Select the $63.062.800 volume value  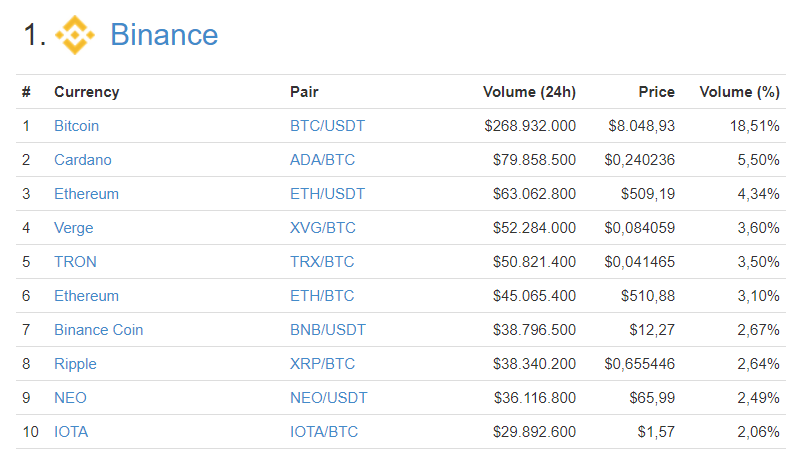point(534,194)
